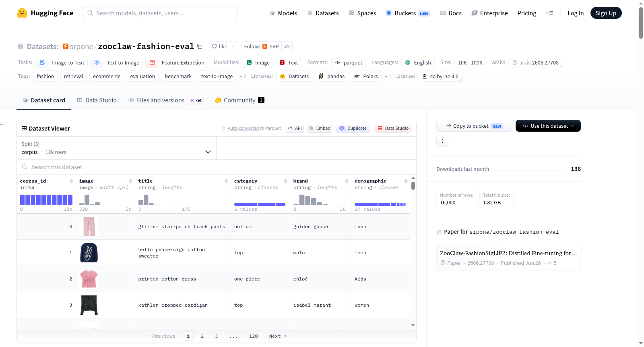Like the dataset with heart button
Viewport: 644px width, 347px height.
[x=220, y=46]
